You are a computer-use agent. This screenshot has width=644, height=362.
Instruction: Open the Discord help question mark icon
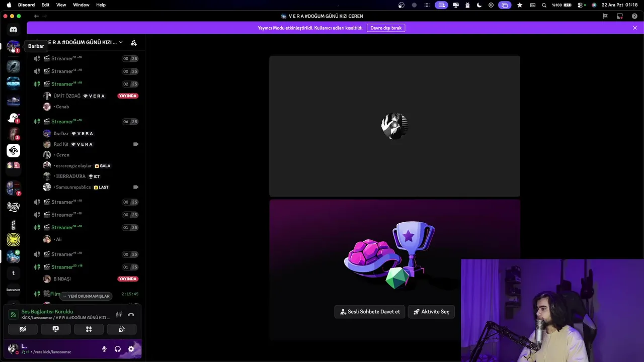pos(634,16)
